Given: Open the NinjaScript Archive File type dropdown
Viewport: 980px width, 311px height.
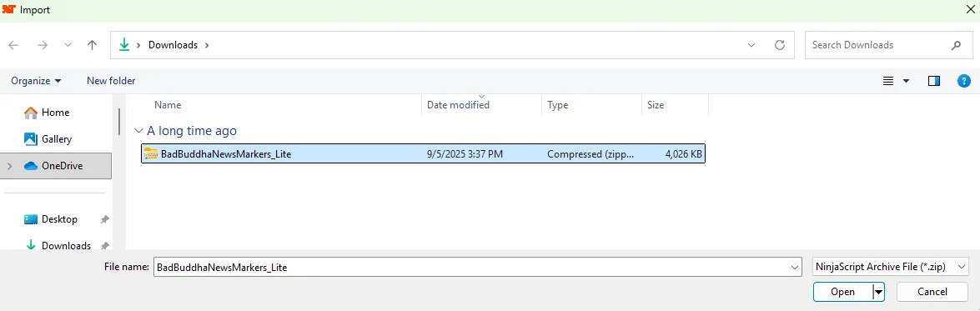Looking at the screenshot, I should [x=891, y=267].
